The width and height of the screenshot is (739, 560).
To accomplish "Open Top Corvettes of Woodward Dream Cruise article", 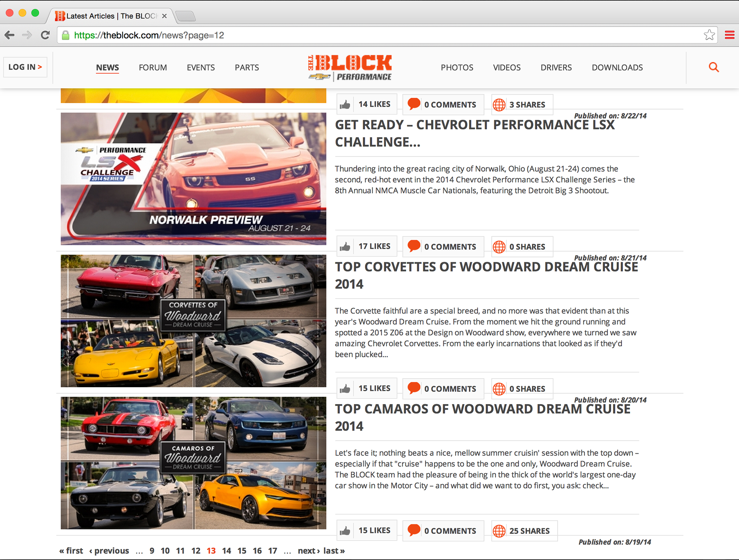I will [x=487, y=275].
